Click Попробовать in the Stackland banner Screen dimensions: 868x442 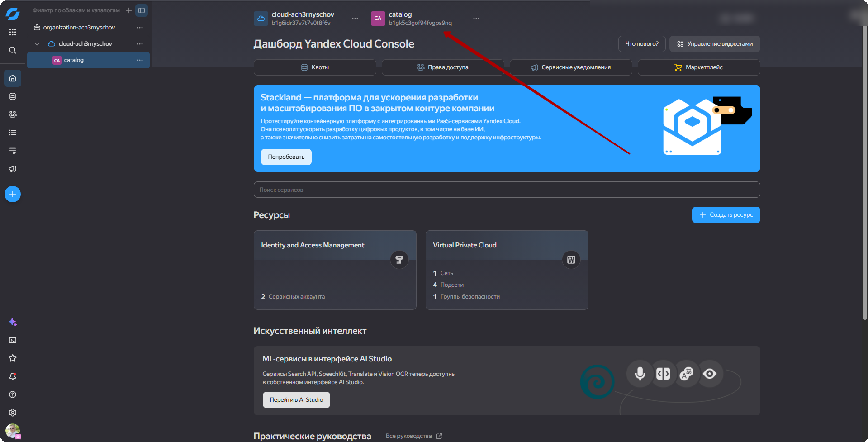click(x=286, y=157)
